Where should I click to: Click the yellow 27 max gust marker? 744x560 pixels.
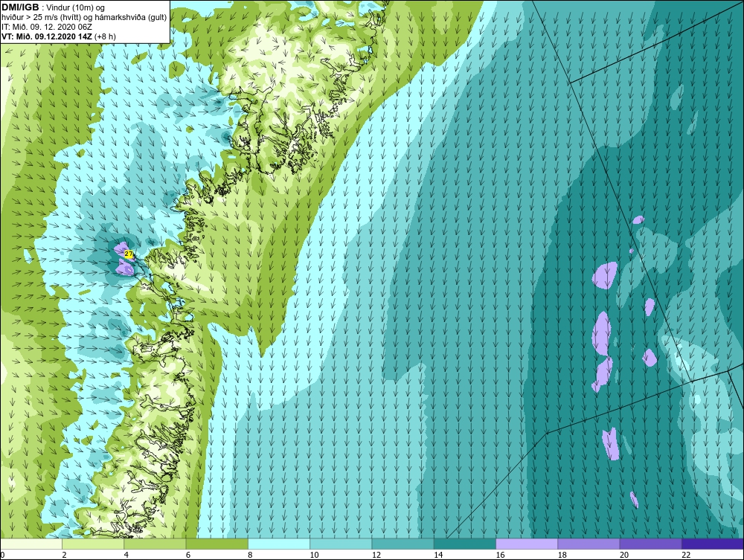(129, 254)
